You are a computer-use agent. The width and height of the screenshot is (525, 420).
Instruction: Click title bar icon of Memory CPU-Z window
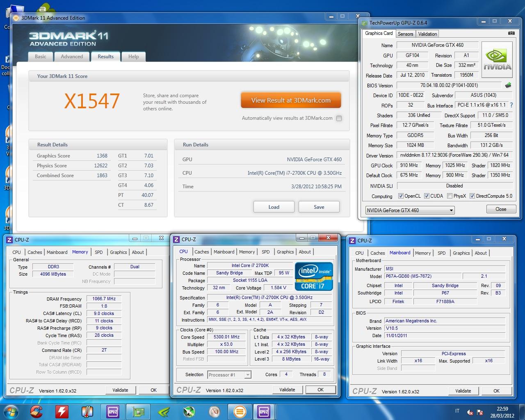9,240
